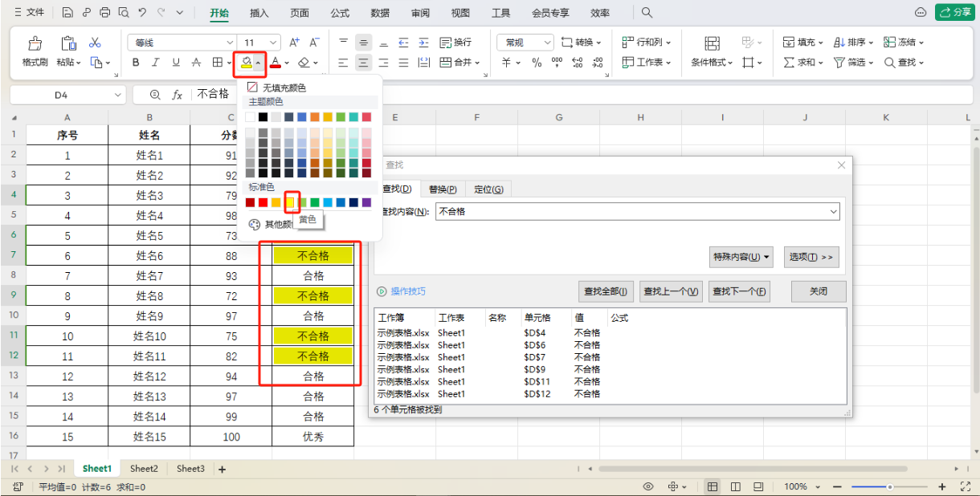This screenshot has width=980, height=496.
Task: Switch to the Sheet2 tab
Action: pos(144,469)
